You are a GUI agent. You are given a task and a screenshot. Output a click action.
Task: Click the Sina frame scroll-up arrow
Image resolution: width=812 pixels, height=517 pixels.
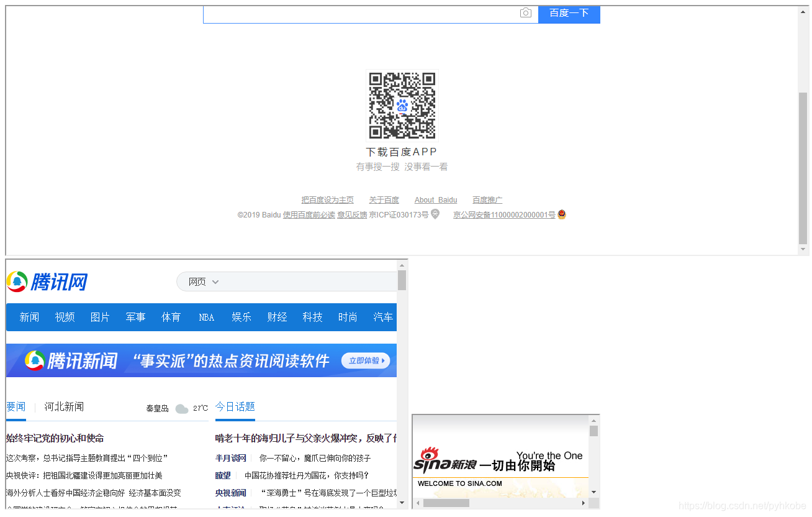pyautogui.click(x=593, y=421)
